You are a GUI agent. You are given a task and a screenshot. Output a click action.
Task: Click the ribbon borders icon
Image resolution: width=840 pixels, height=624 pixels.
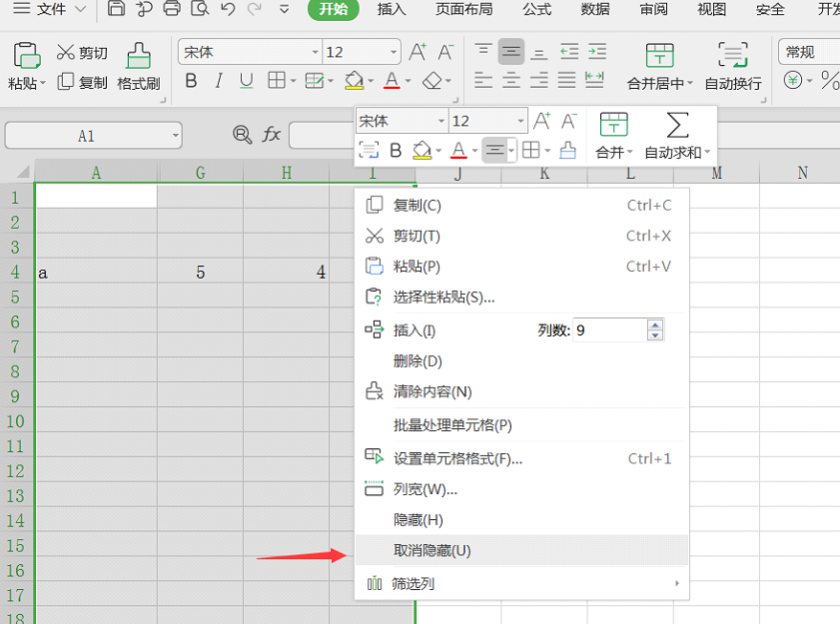point(277,80)
